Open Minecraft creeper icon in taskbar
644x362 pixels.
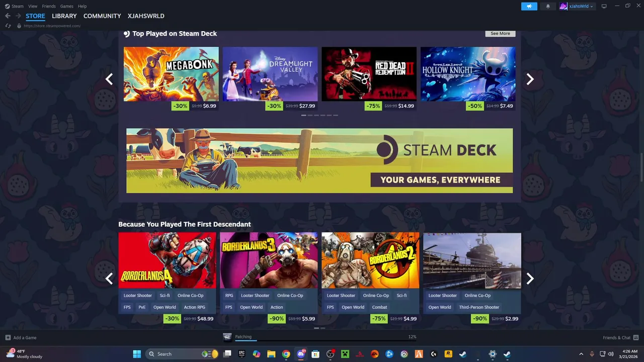[345, 354]
